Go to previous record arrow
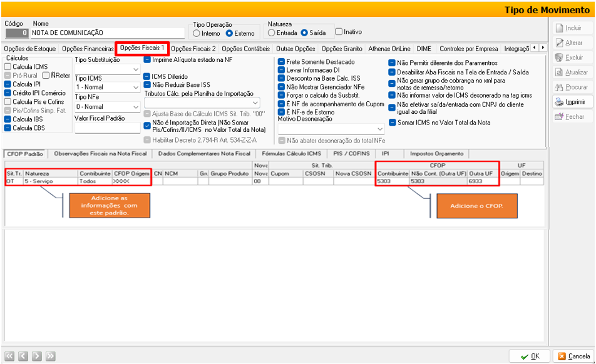596x364 pixels. [23, 356]
